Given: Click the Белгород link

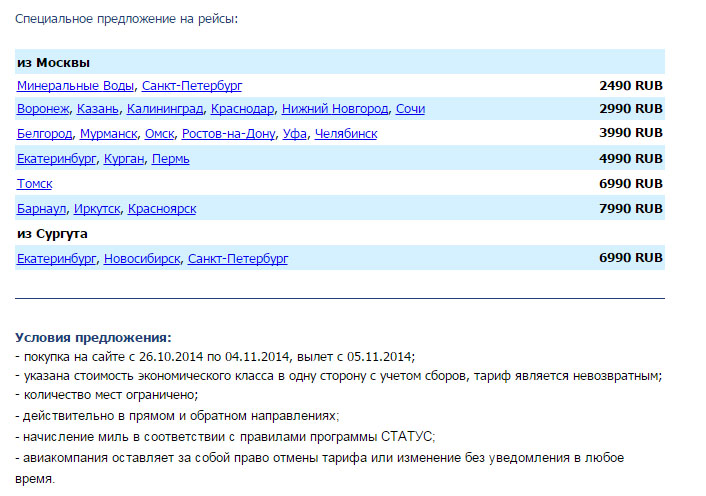Looking at the screenshot, I should pos(44,134).
